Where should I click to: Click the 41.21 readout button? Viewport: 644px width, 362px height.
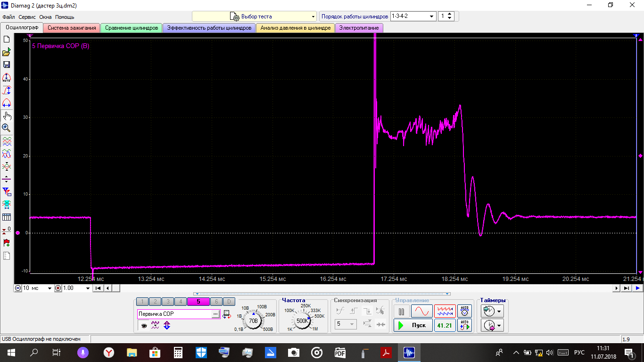[445, 325]
